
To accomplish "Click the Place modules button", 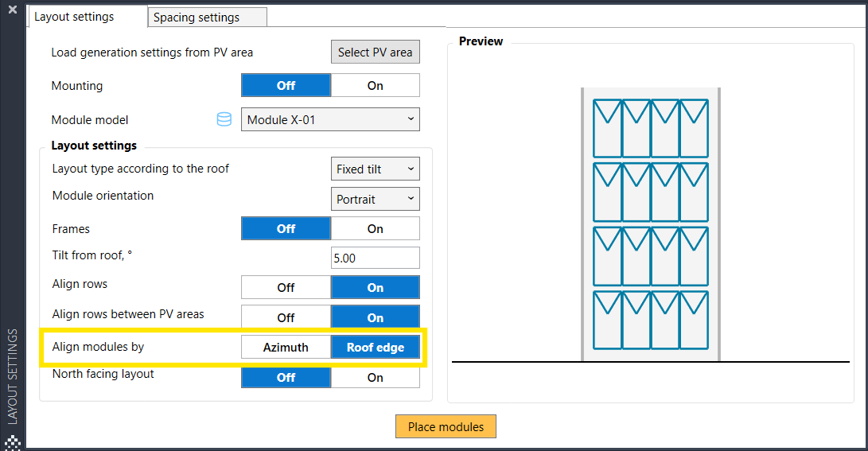I will click(446, 426).
